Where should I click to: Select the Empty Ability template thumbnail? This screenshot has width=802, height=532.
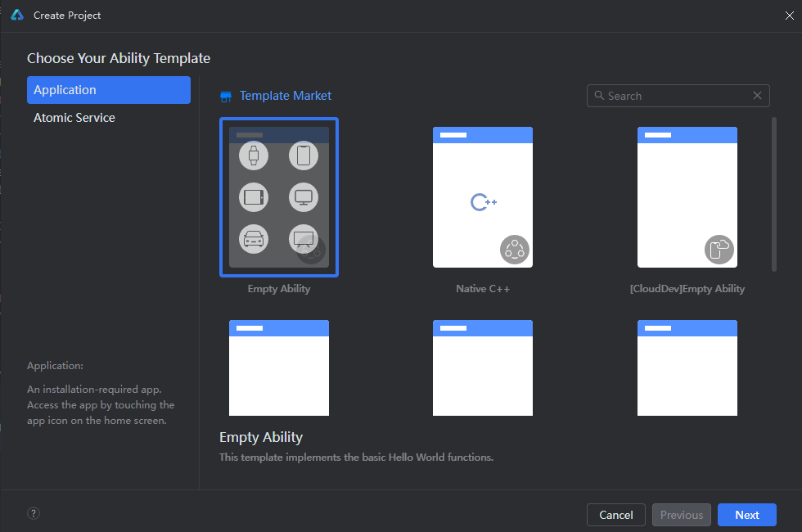click(x=279, y=197)
